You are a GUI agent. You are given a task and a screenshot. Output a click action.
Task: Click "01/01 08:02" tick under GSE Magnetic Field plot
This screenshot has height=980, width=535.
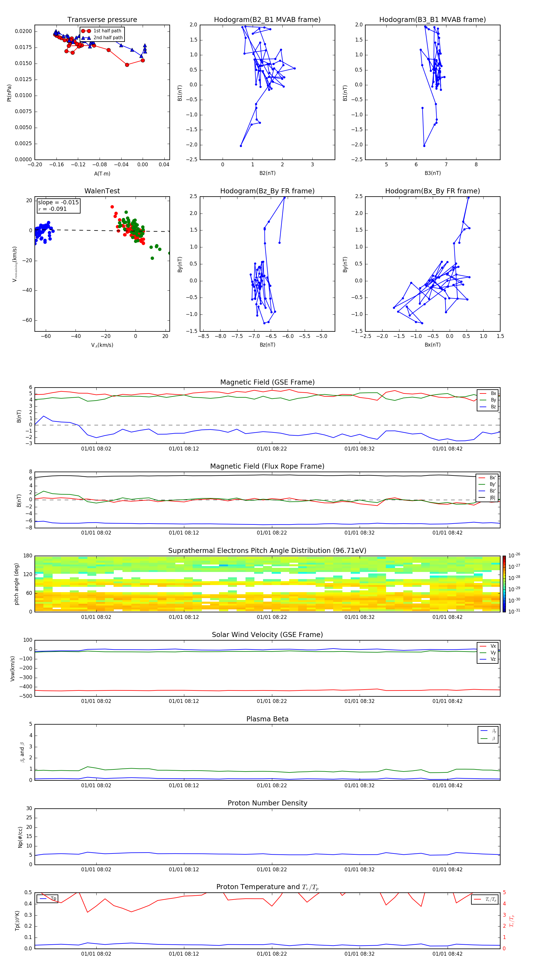tap(96, 448)
